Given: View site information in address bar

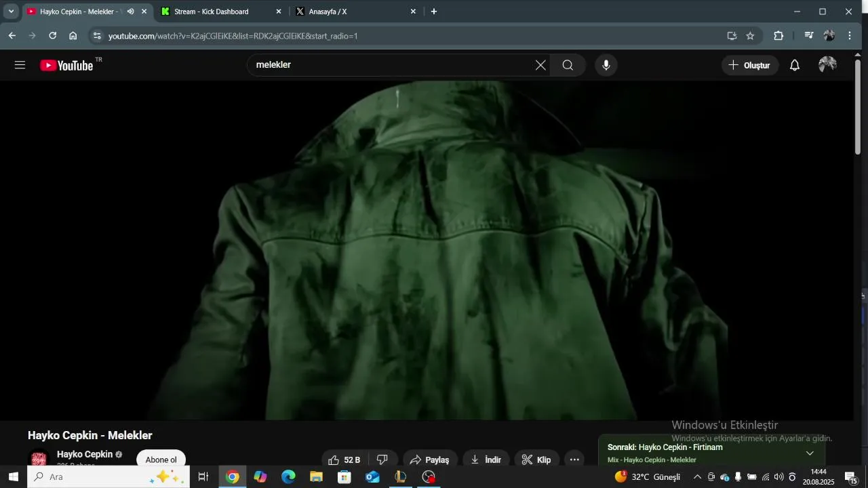Looking at the screenshot, I should [x=97, y=36].
